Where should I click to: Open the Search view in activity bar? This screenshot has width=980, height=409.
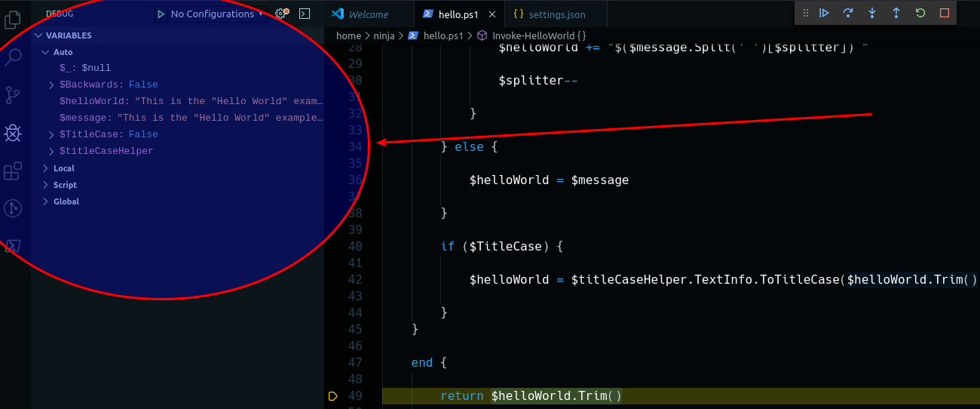[13, 57]
